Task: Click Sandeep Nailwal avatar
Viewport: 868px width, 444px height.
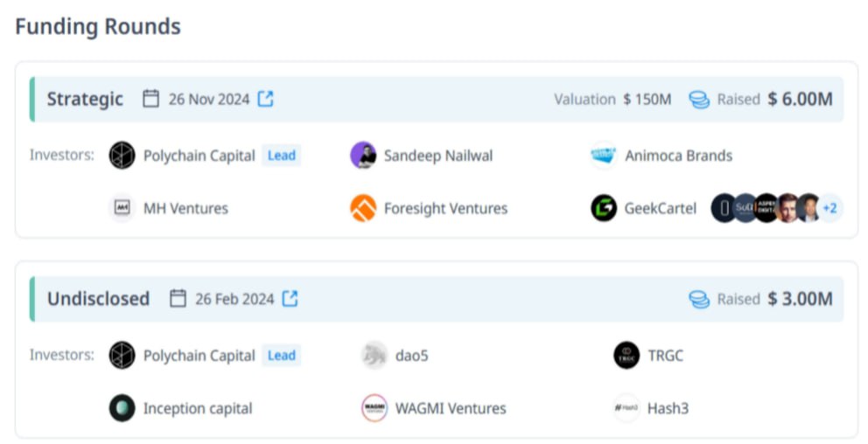Action: 363,156
